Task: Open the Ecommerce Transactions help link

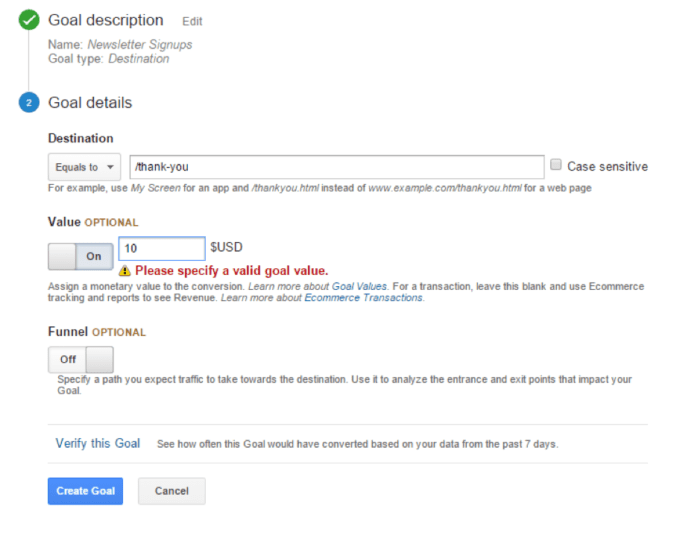Action: point(364,298)
